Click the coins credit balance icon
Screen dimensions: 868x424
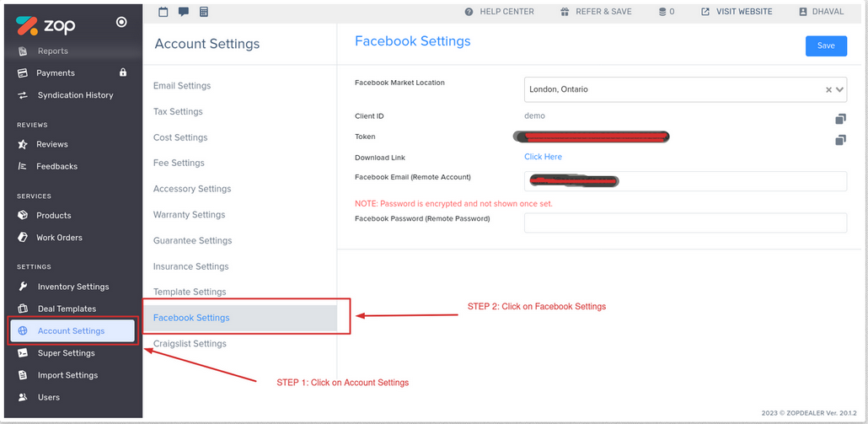click(662, 12)
